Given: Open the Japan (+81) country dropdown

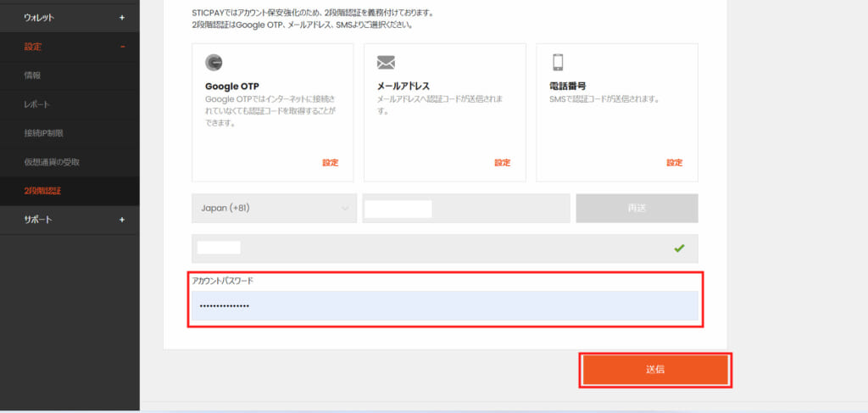Looking at the screenshot, I should coord(274,208).
